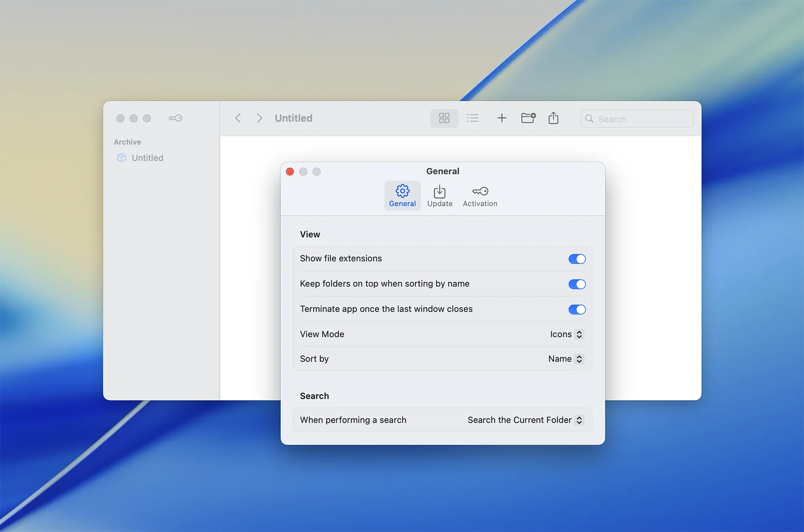804x532 pixels.
Task: Go forward with the right chevron
Action: pyautogui.click(x=259, y=118)
